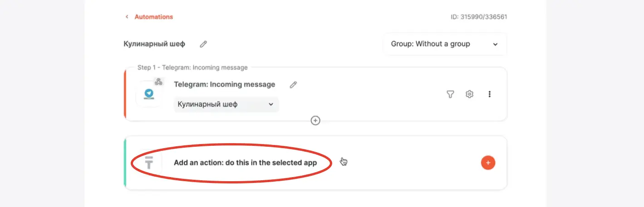Open the Telegram step settings gear
644x207 pixels.
[x=470, y=94]
